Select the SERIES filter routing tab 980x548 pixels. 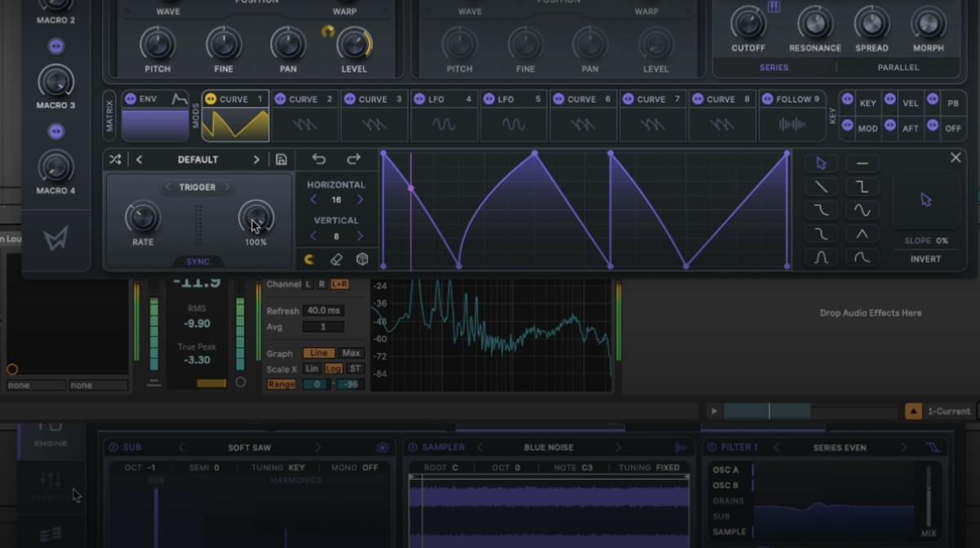point(774,68)
